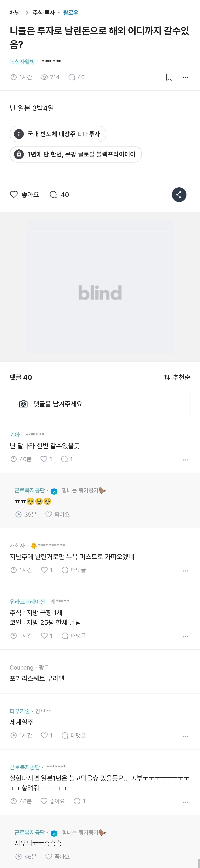
Task: Open options for 다우기술 세계일주 comment
Action: click(185, 736)
